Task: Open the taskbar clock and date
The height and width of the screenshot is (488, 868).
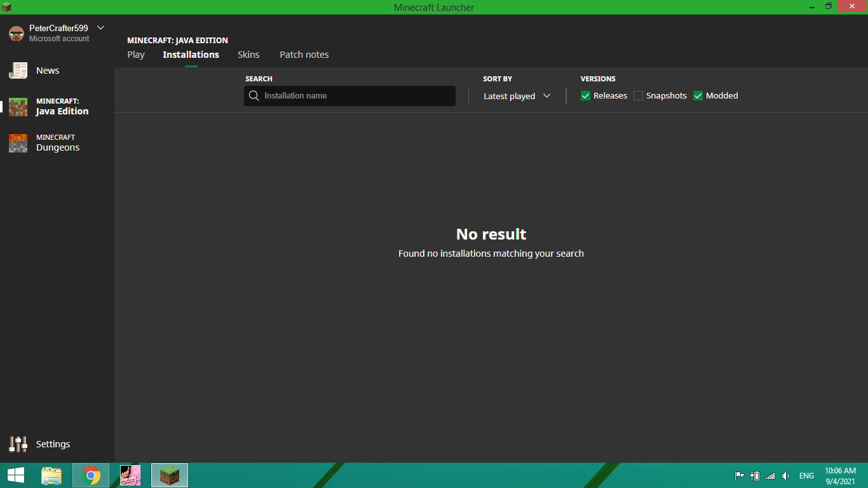Action: (x=840, y=476)
